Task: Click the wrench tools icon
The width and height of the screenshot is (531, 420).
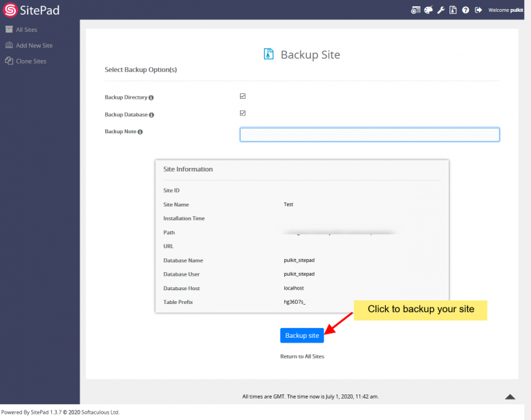Action: click(x=441, y=10)
